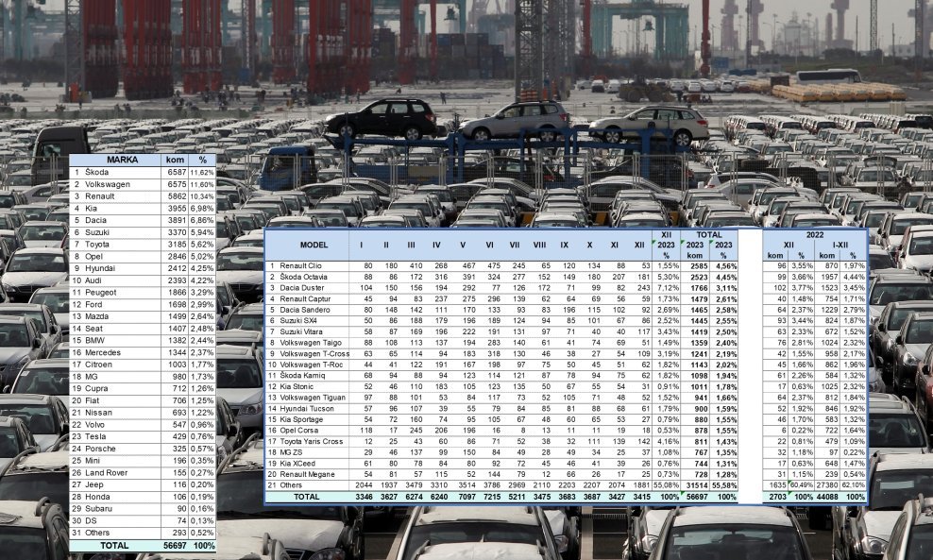Click the "Volkswagen T-Roc" model row label
Screen dimensions: 933x560
coord(312,365)
